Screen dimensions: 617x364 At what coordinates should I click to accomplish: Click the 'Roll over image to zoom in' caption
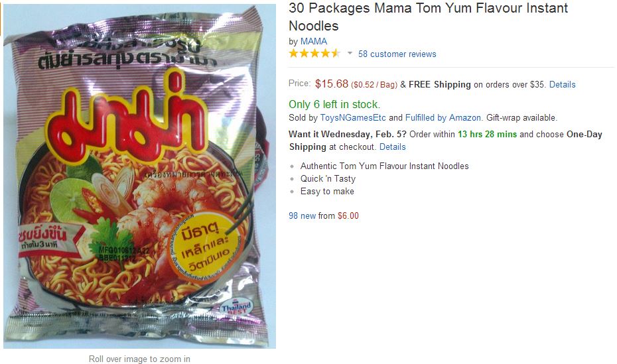(139, 359)
